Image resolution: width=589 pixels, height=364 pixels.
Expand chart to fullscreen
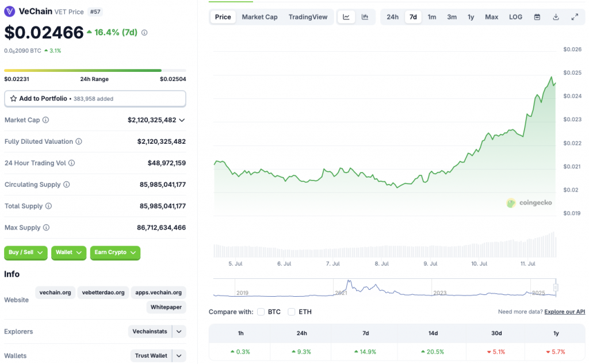575,17
